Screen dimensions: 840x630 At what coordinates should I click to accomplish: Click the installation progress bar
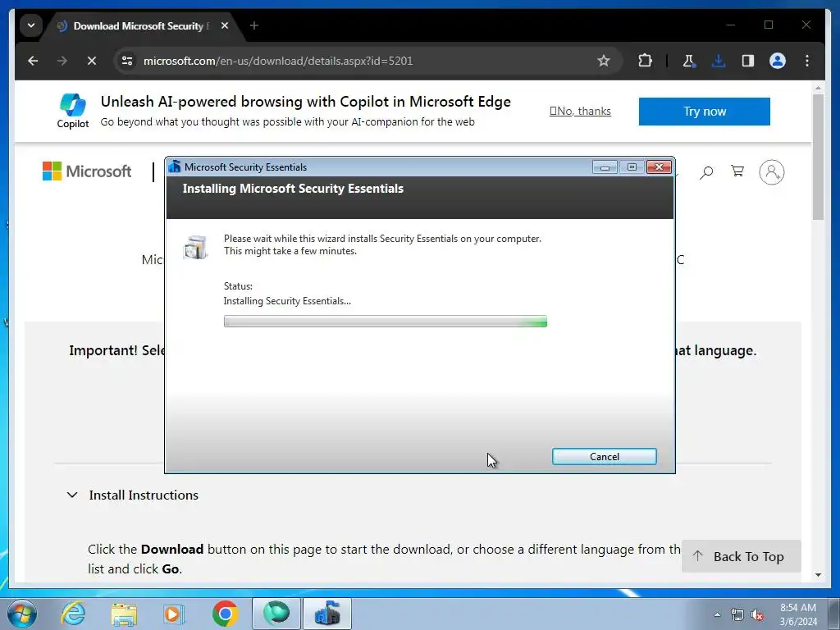(386, 322)
